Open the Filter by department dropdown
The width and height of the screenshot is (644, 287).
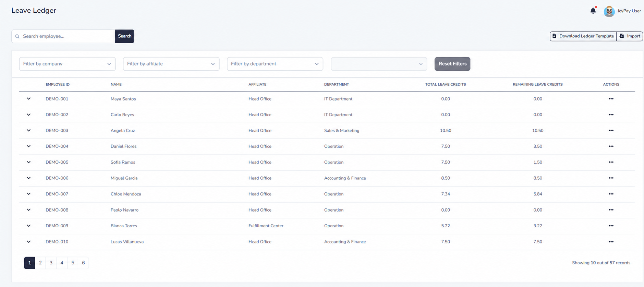click(x=275, y=64)
